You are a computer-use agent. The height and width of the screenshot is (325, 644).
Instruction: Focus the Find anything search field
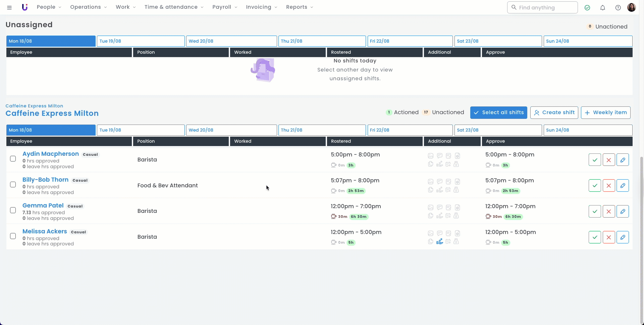[x=542, y=7]
